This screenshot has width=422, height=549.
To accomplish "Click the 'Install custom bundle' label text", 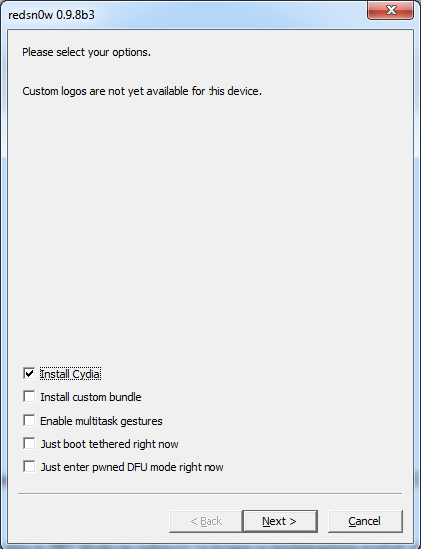I will point(91,397).
